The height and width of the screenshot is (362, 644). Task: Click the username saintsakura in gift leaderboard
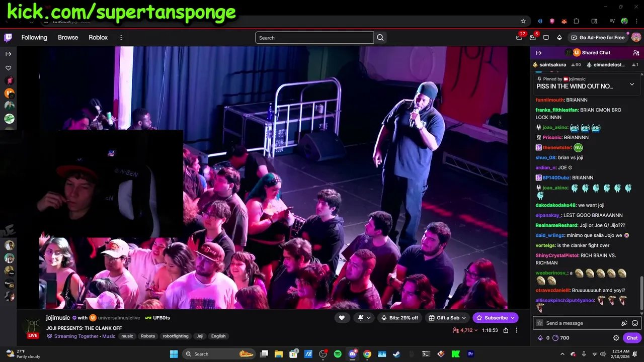552,65
